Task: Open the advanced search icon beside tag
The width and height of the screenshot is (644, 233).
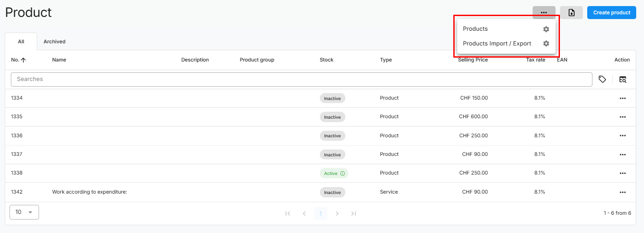Action: (x=623, y=79)
